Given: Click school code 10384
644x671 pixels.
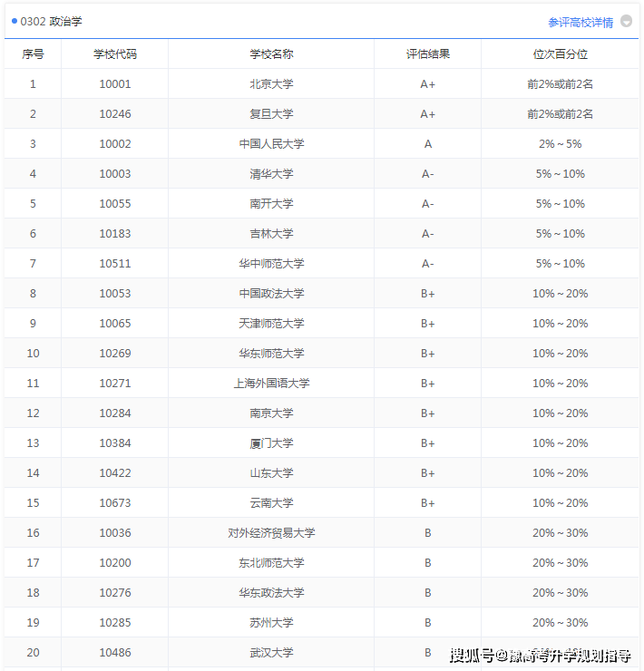Looking at the screenshot, I should (115, 443).
